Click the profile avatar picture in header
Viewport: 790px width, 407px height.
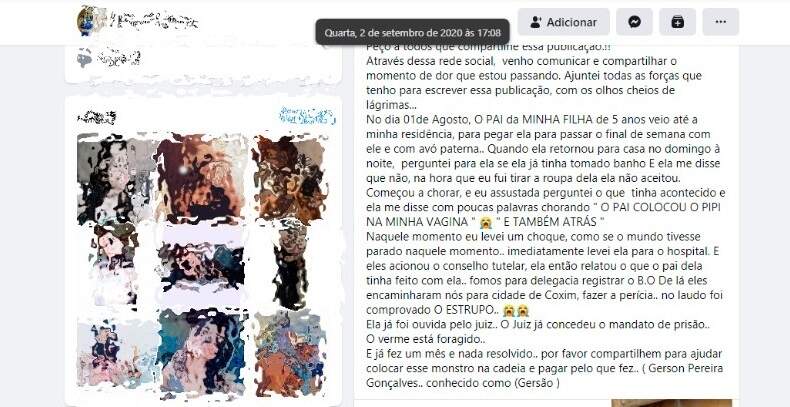click(91, 21)
